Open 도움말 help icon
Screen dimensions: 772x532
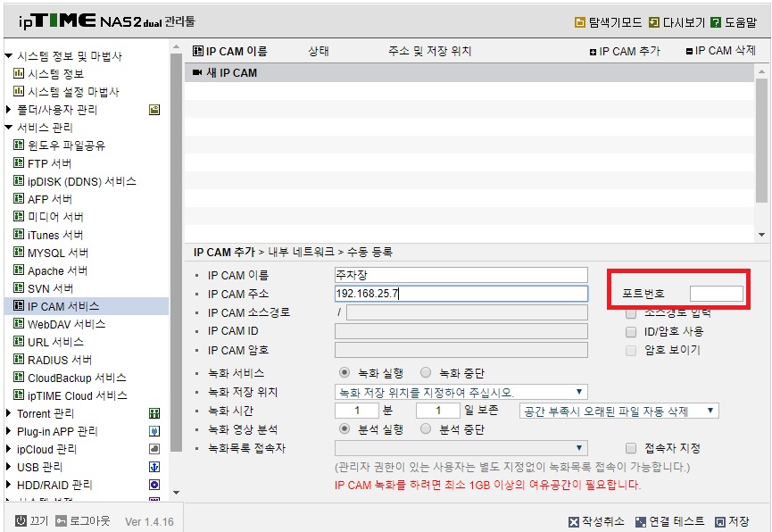[x=716, y=22]
